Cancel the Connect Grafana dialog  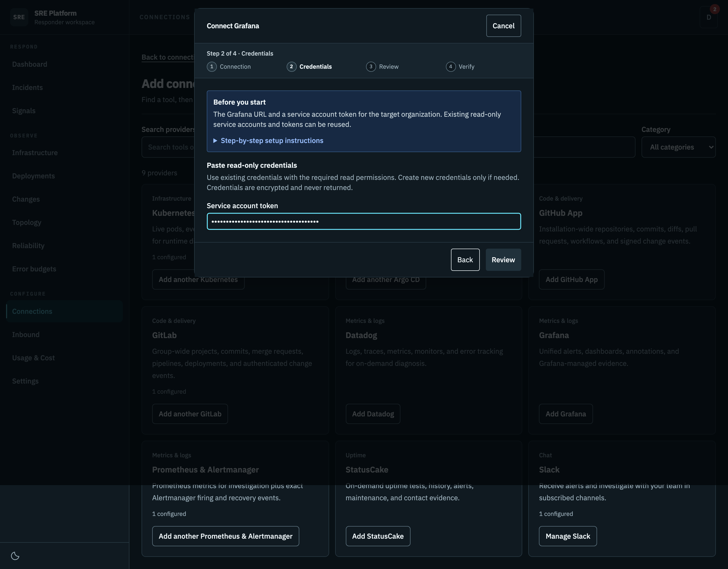click(503, 26)
